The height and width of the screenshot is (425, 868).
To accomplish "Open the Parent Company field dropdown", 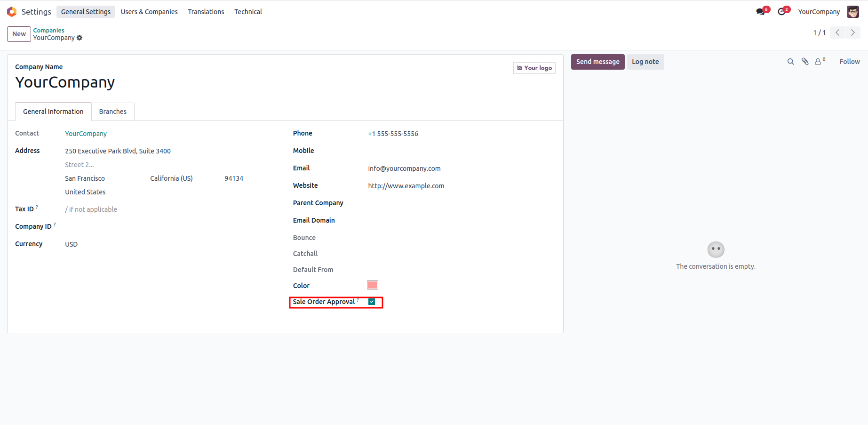I will 462,203.
